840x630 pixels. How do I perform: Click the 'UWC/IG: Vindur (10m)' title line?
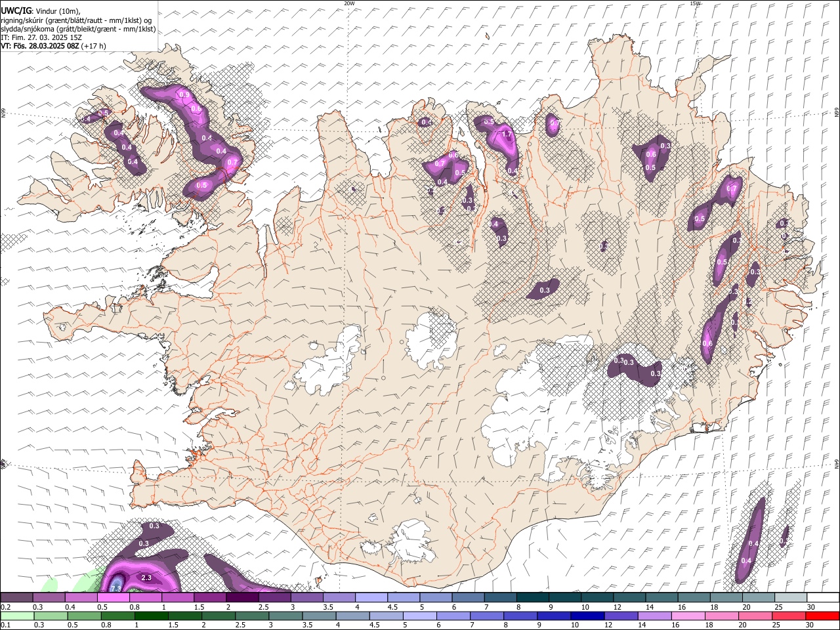(x=40, y=10)
